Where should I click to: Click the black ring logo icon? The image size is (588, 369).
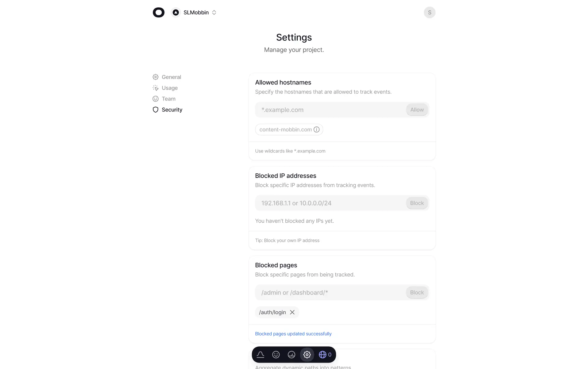158,13
